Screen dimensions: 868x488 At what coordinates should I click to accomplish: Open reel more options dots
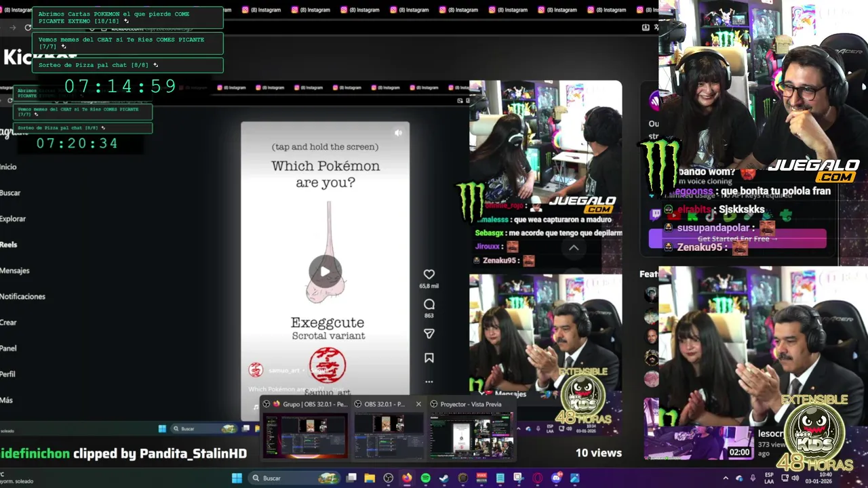pos(429,382)
